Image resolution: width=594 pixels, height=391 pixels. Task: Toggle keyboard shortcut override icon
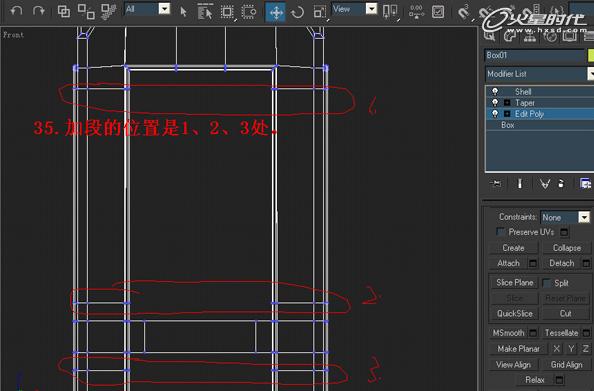pos(438,12)
